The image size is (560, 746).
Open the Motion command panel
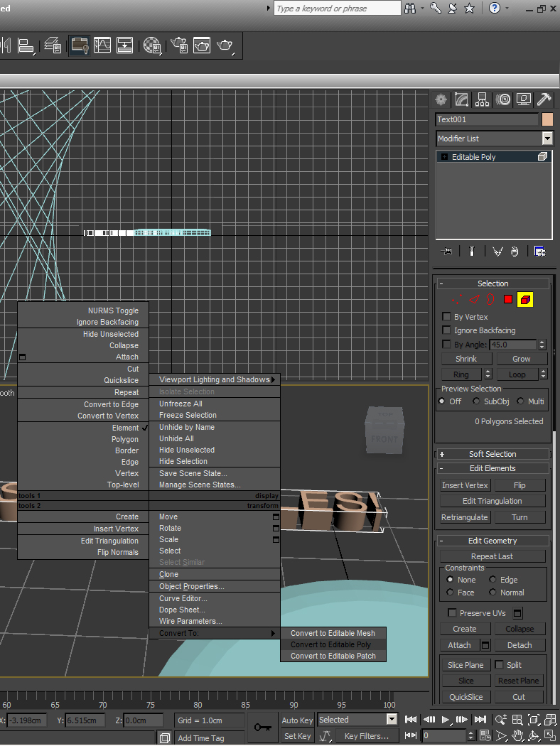(503, 99)
